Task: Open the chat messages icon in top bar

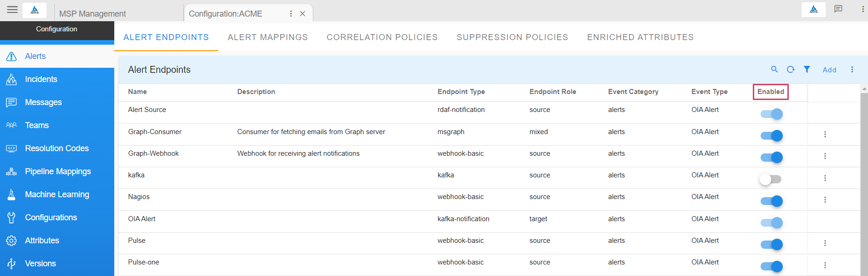Action: [x=838, y=9]
